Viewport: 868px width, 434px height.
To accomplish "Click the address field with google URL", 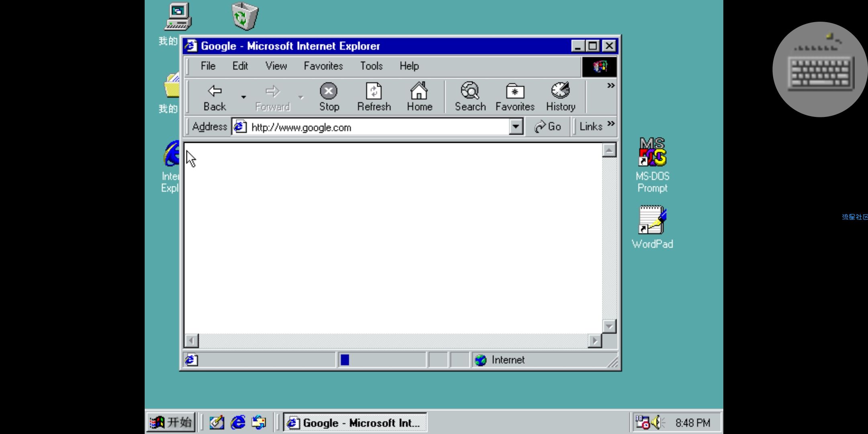I will click(x=378, y=127).
